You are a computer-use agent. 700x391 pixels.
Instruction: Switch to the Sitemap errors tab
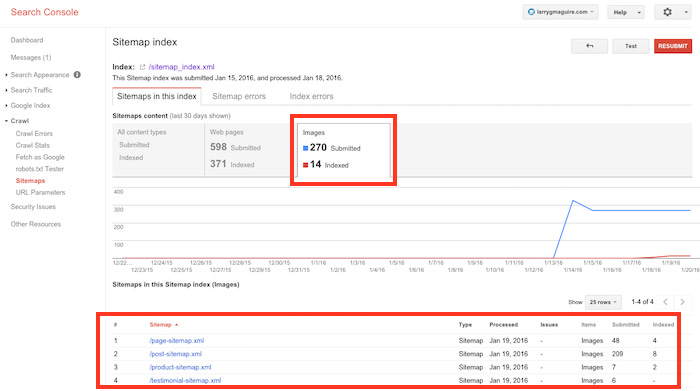(239, 96)
